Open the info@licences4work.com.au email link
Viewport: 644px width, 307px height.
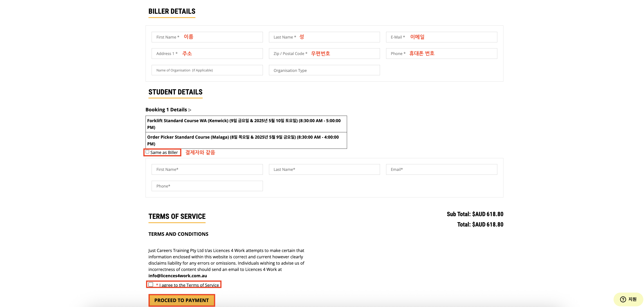point(178,275)
